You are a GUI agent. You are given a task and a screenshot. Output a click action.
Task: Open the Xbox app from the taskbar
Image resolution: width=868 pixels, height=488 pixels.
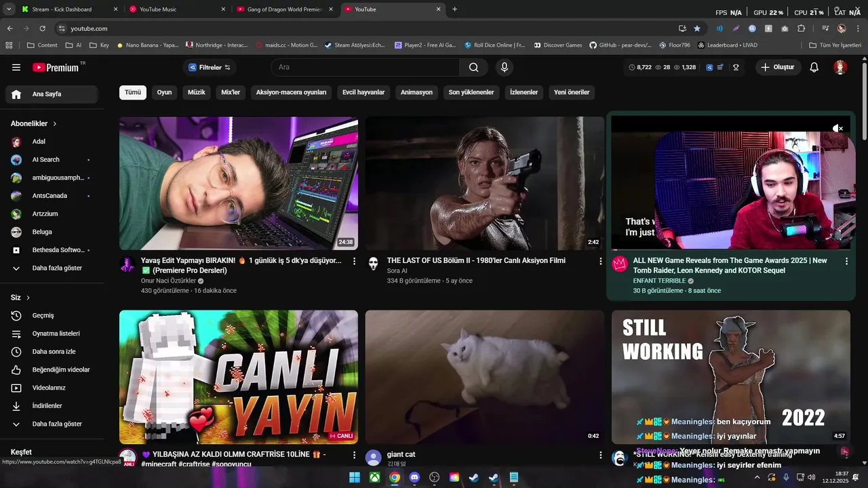[374, 477]
